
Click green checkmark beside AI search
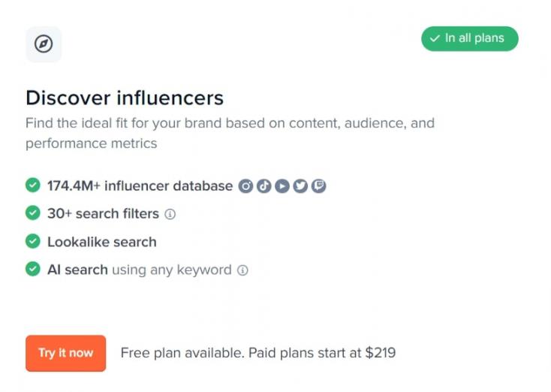pos(32,269)
